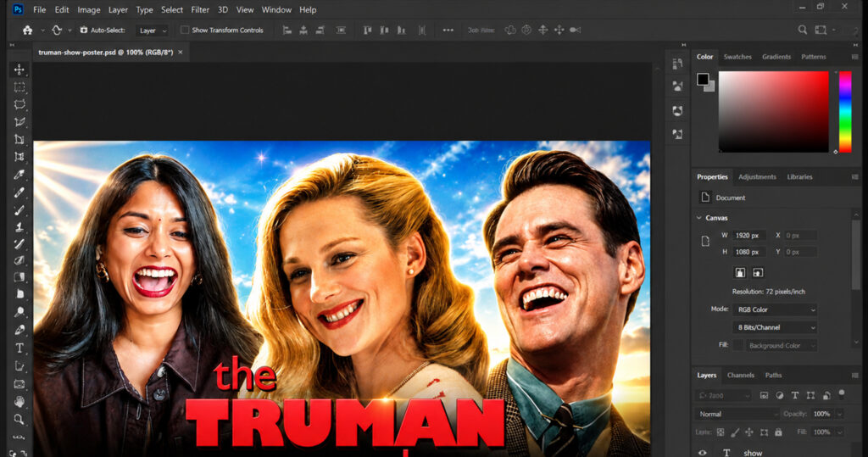Image resolution: width=868 pixels, height=457 pixels.
Task: Switch to the Adjustments tab
Action: pyautogui.click(x=757, y=176)
